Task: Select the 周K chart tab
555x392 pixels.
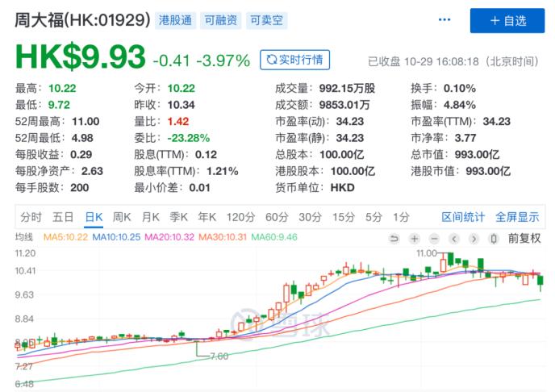Action: coord(122,217)
